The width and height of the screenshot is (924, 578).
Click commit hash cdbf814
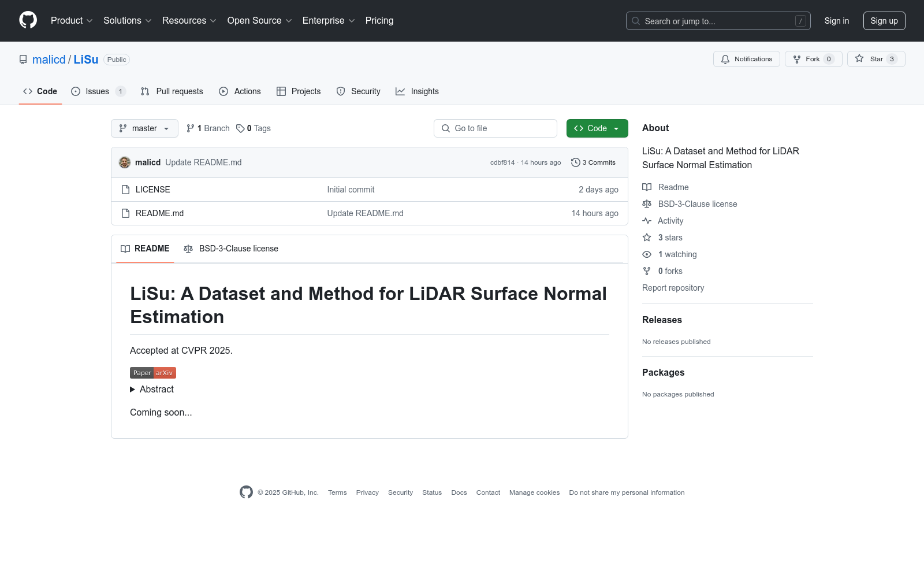coord(502,162)
